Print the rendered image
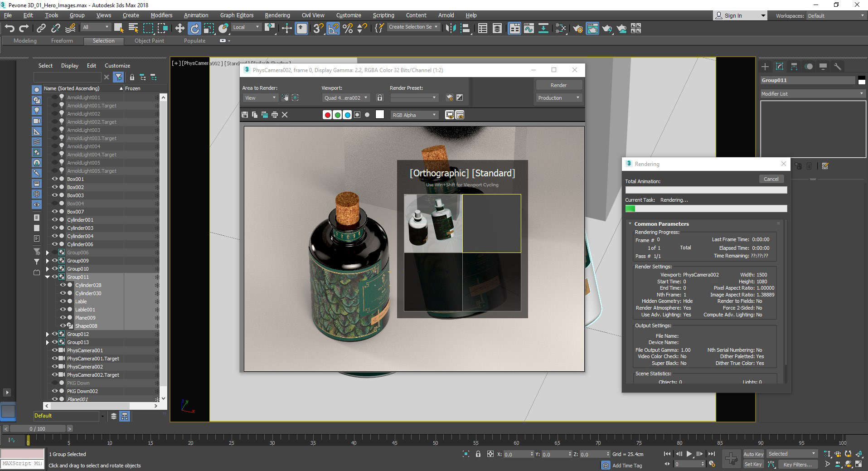Viewport: 868px width, 471px height. tap(275, 115)
